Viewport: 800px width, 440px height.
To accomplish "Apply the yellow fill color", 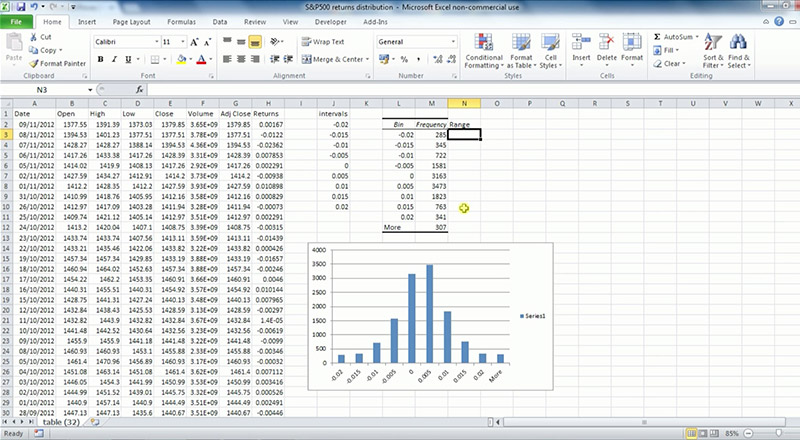I will point(182,59).
